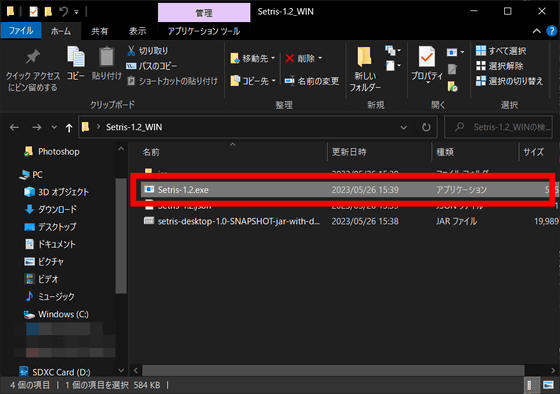The height and width of the screenshot is (394, 560).
Task: Open the New item dropdown icon
Action: pos(393,51)
